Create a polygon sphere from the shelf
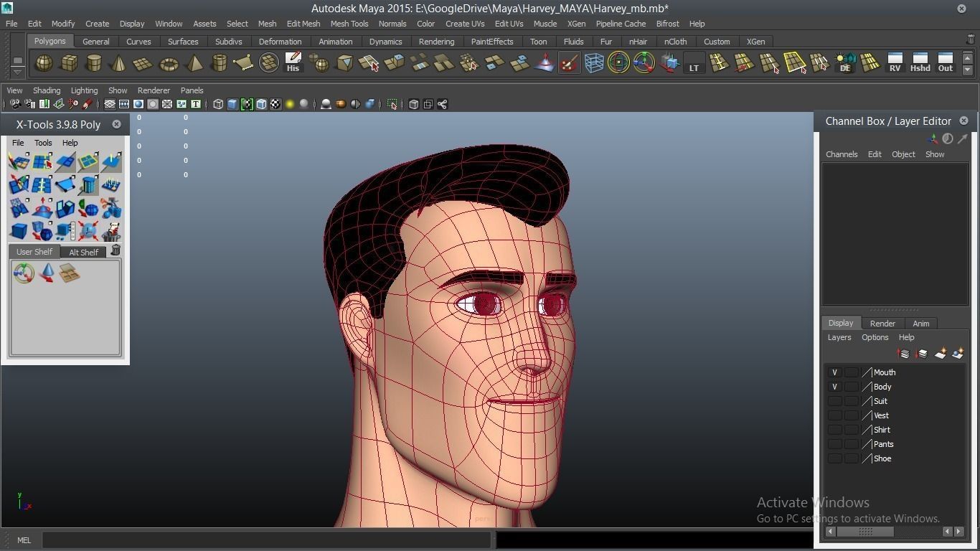The image size is (980, 551). click(44, 63)
